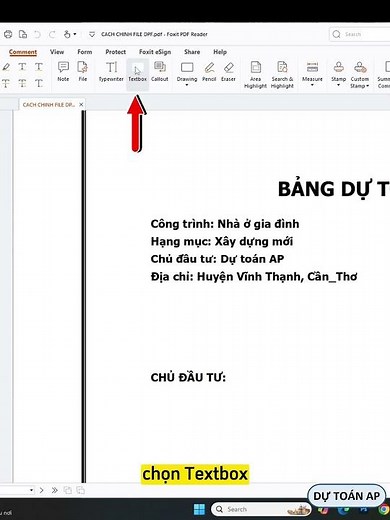This screenshot has height=520, width=390.
Task: Open the Custom Stamp menu
Action: pyautogui.click(x=360, y=75)
